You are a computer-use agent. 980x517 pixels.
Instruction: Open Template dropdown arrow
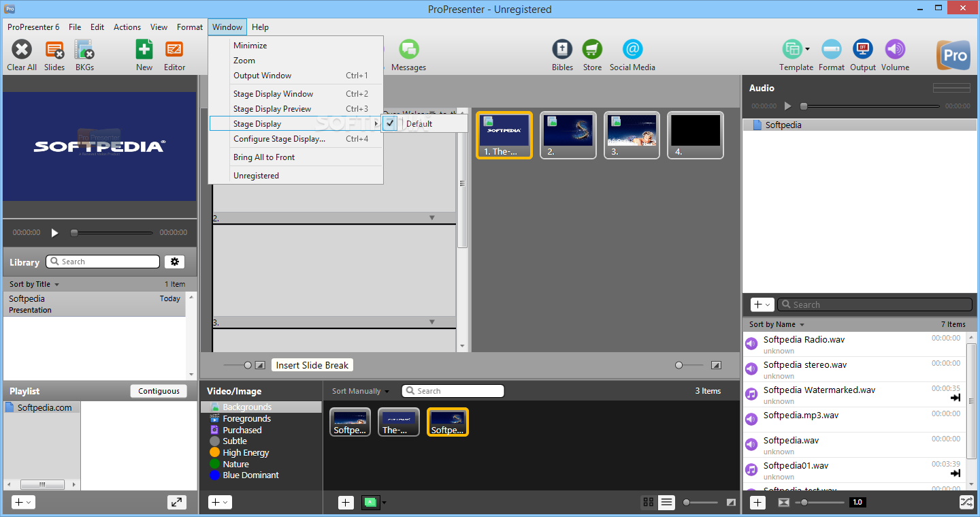coord(807,49)
